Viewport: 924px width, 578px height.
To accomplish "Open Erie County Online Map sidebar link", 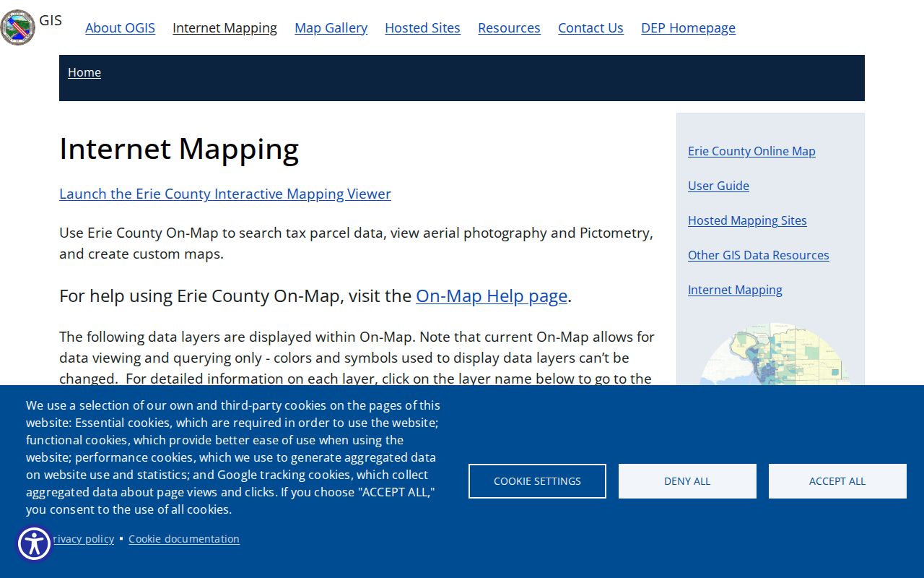I will pos(751,151).
